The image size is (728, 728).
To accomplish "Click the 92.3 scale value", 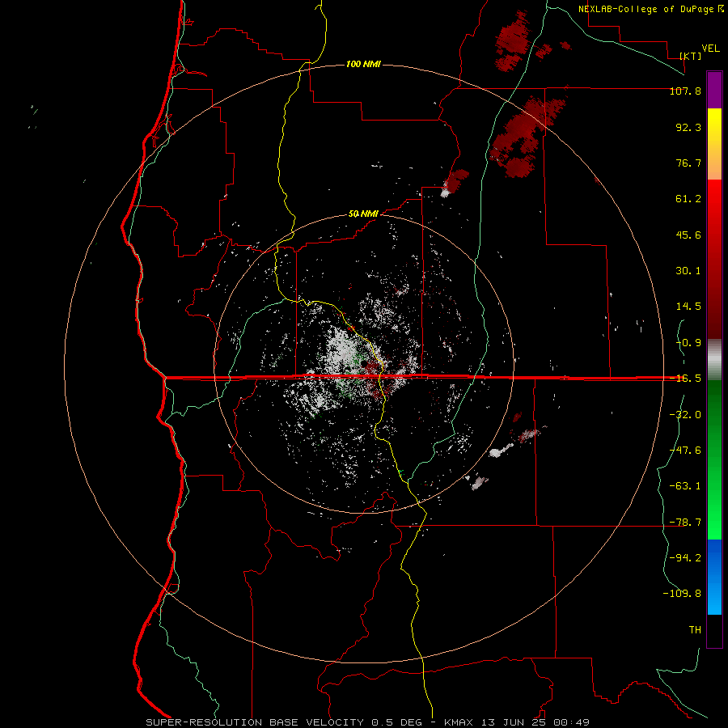I will tap(688, 127).
